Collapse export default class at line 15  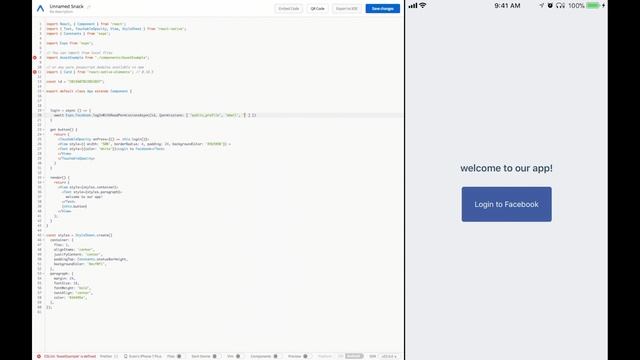43,91
